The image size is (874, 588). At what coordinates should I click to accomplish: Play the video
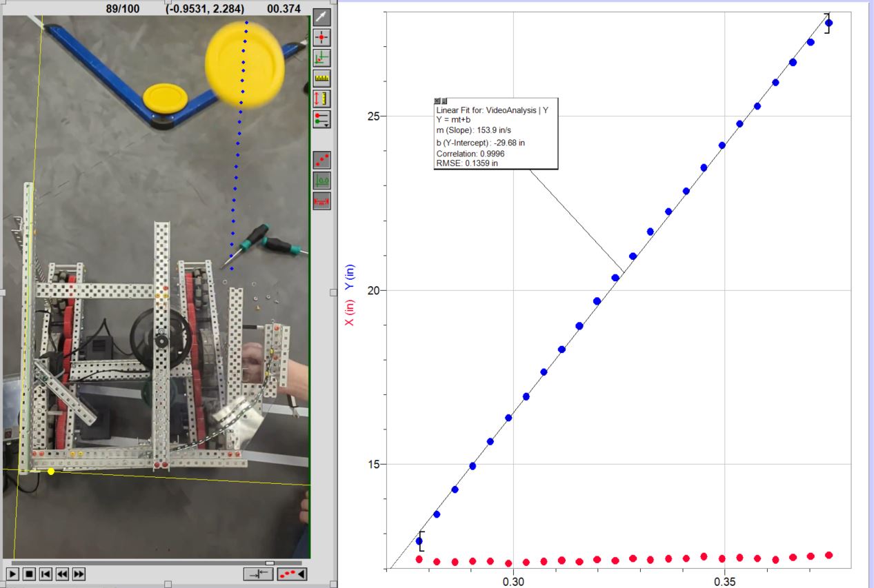(x=13, y=574)
